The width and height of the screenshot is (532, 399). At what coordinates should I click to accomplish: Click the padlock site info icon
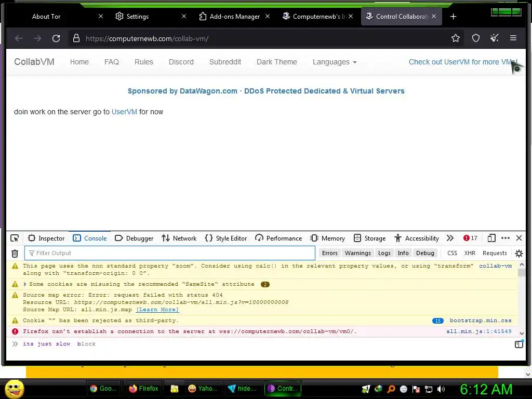pyautogui.click(x=76, y=38)
